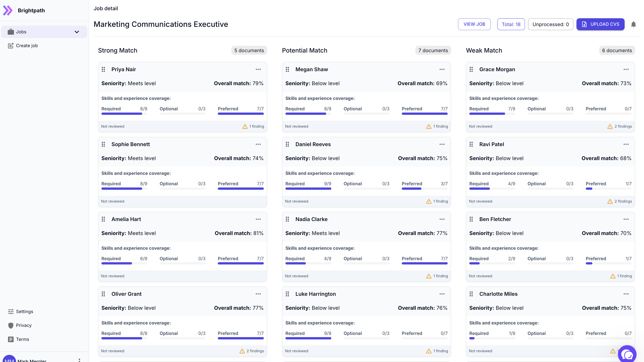This screenshot has height=362, width=644.
Task: Click the VIEW JOB button
Action: (x=474, y=24)
